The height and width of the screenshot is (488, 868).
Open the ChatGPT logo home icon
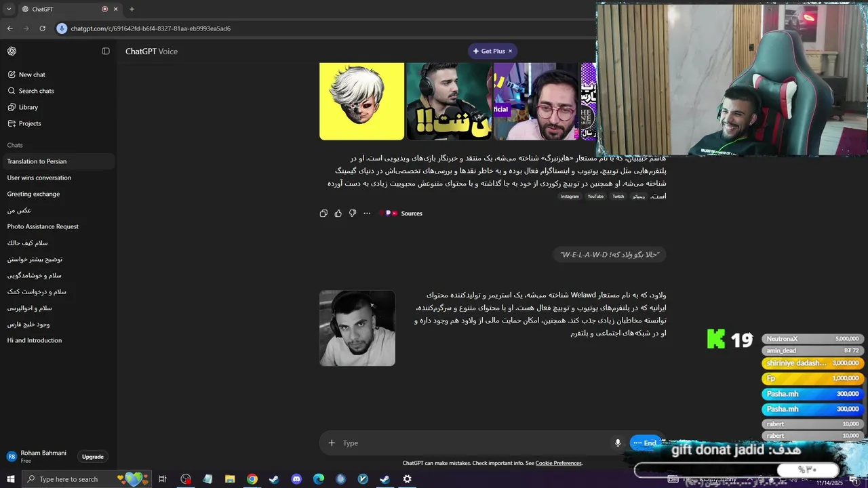coord(12,52)
